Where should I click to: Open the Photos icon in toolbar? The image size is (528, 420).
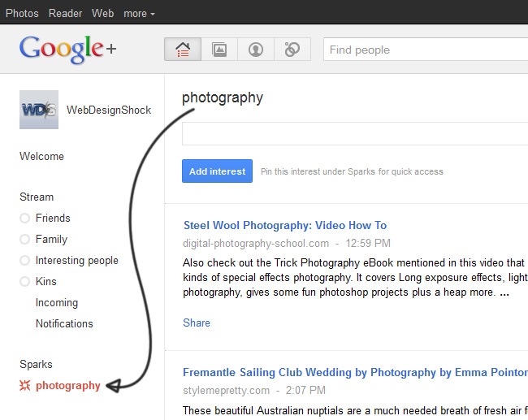[219, 50]
